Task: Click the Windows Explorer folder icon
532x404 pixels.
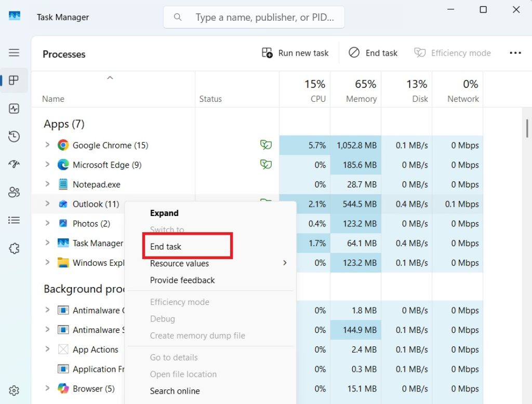Action: 63,263
